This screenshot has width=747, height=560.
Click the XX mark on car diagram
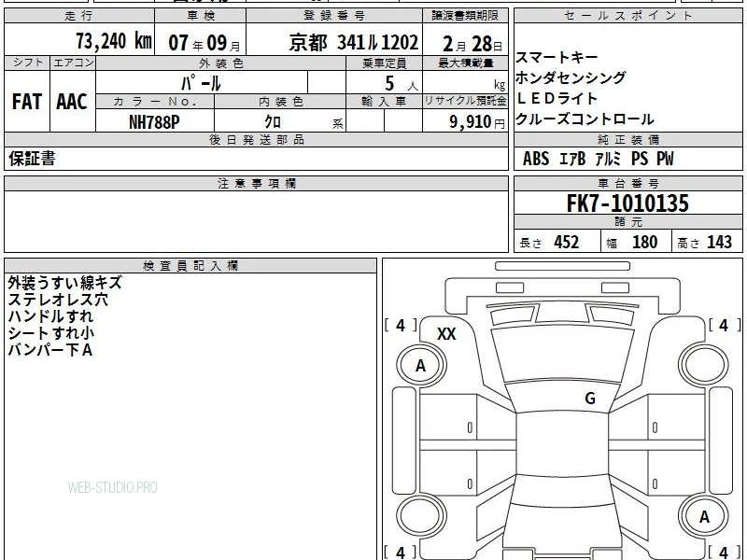pos(446,334)
